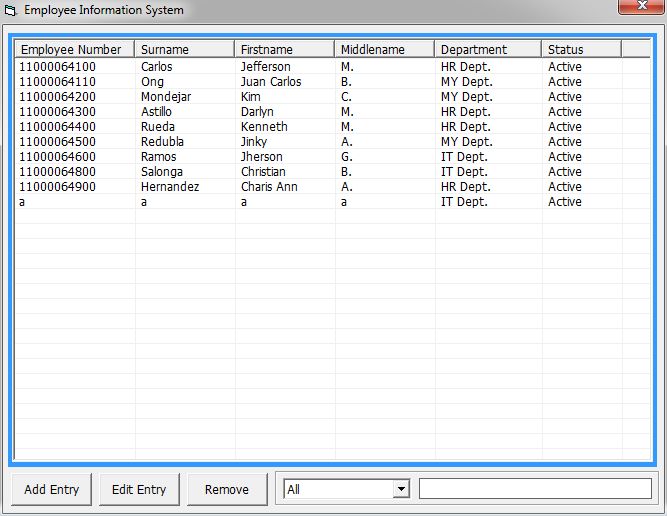Click the Add Entry button

51,490
